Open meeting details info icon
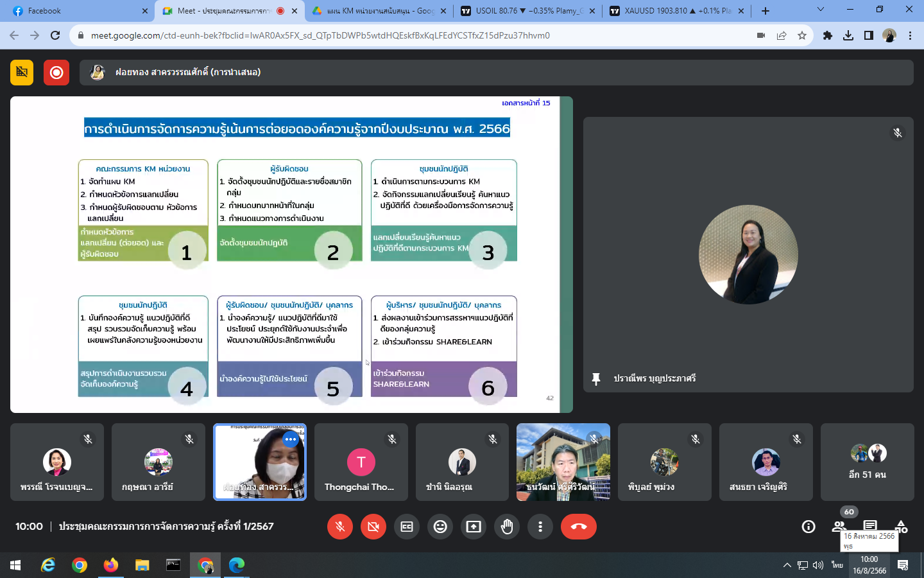The height and width of the screenshot is (578, 924). (x=809, y=527)
